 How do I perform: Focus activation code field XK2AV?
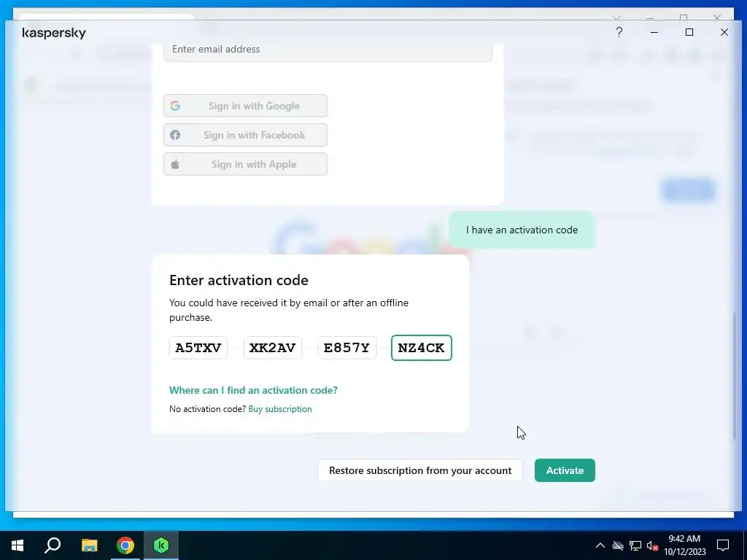pyautogui.click(x=273, y=348)
